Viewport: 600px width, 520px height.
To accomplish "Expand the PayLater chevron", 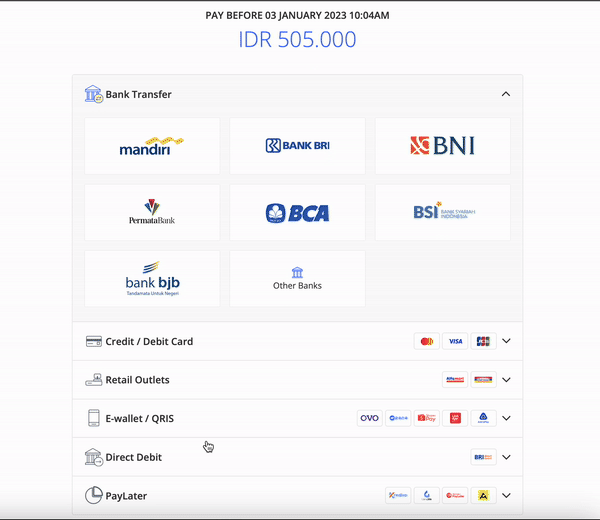I will [x=506, y=496].
